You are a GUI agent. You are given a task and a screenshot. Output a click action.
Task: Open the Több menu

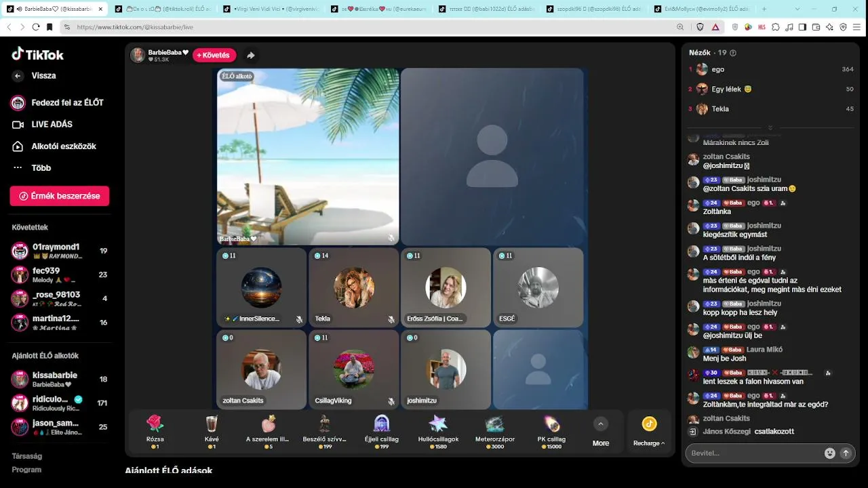click(32, 168)
